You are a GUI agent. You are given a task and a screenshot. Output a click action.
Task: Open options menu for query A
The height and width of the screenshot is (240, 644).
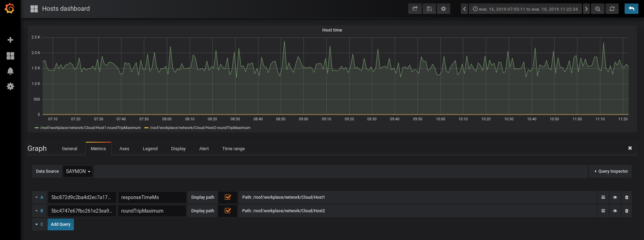(x=603, y=197)
